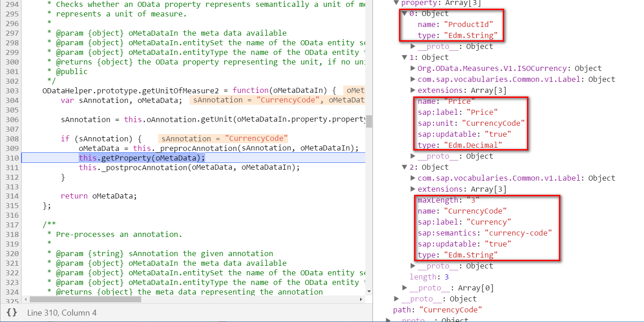Set a breakpoint on line number 306

pos(13,119)
